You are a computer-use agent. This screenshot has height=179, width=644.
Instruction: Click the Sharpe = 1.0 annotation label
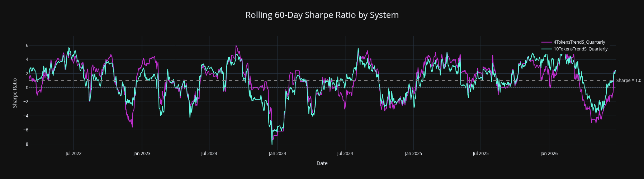[629, 81]
